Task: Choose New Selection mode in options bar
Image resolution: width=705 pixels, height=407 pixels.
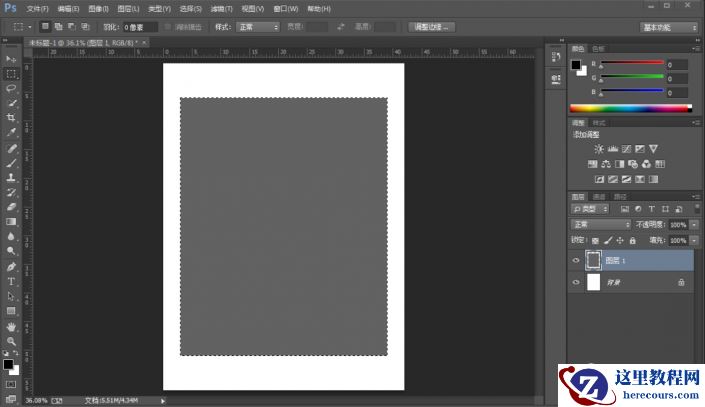Action: pos(45,27)
